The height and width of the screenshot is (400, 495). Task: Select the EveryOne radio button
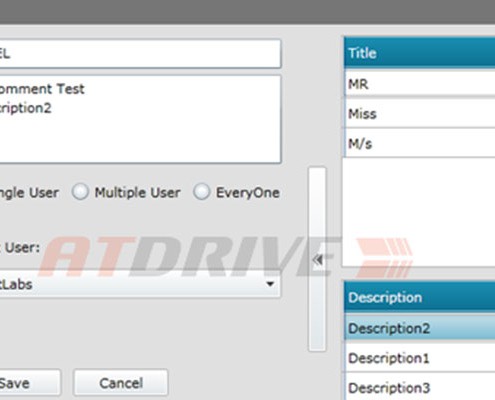click(202, 192)
